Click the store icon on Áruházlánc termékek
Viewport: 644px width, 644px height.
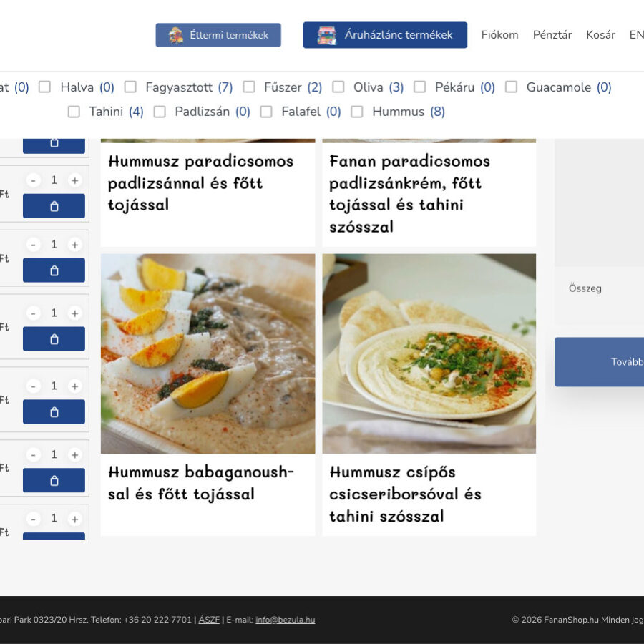[x=327, y=35]
